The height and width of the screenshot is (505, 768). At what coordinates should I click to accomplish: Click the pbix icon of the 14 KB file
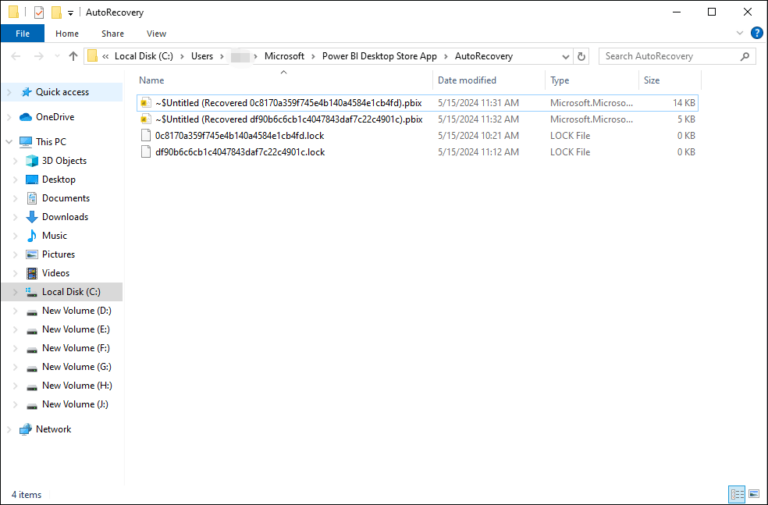(x=145, y=103)
